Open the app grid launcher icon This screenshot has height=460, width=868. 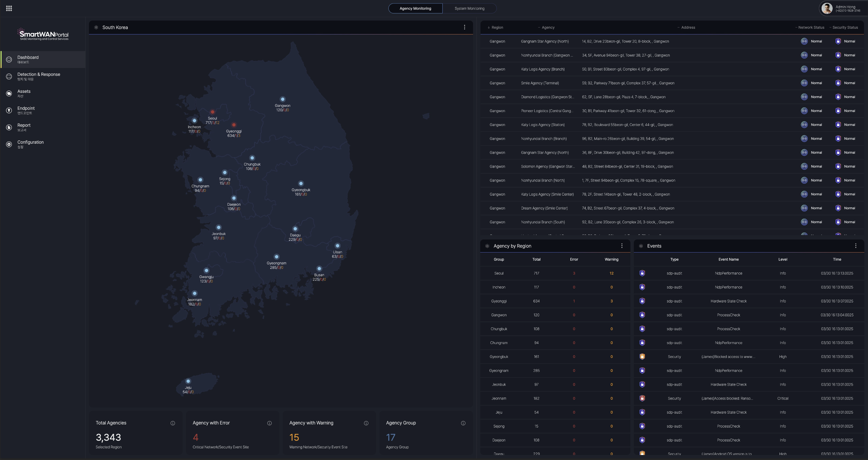(9, 8)
